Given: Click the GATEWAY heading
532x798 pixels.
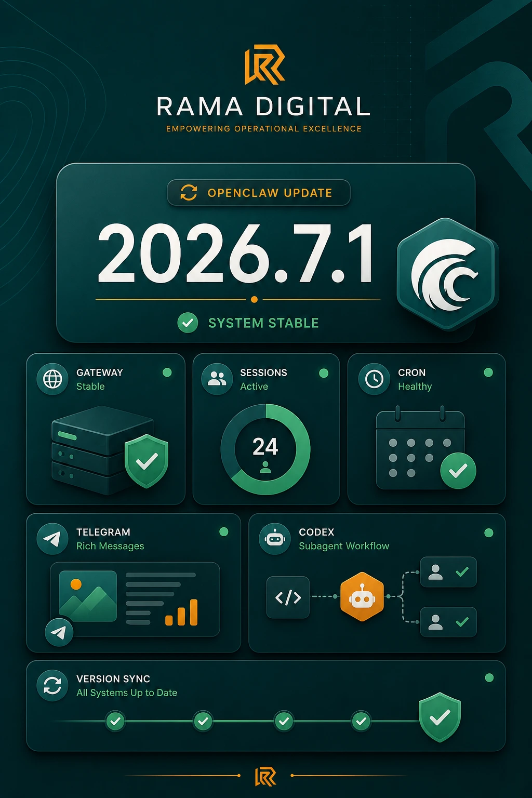Looking at the screenshot, I should (100, 373).
